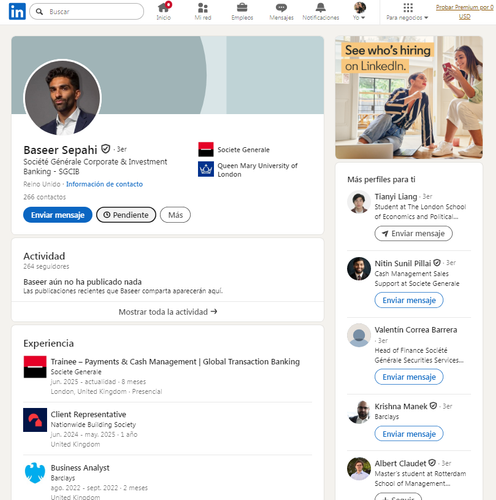Go to Inicio home tab
Image resolution: width=496 pixels, height=500 pixels.
coord(164,11)
